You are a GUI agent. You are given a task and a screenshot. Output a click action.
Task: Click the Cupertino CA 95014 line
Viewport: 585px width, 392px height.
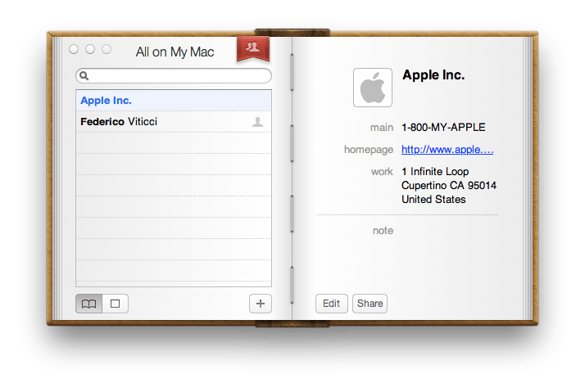[449, 186]
